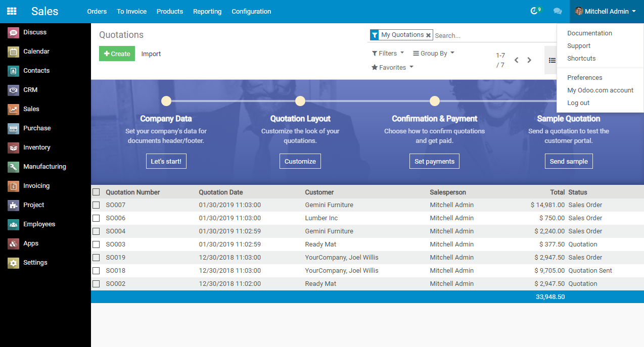Go to next page arrow
Image resolution: width=644 pixels, height=347 pixels.
click(529, 60)
